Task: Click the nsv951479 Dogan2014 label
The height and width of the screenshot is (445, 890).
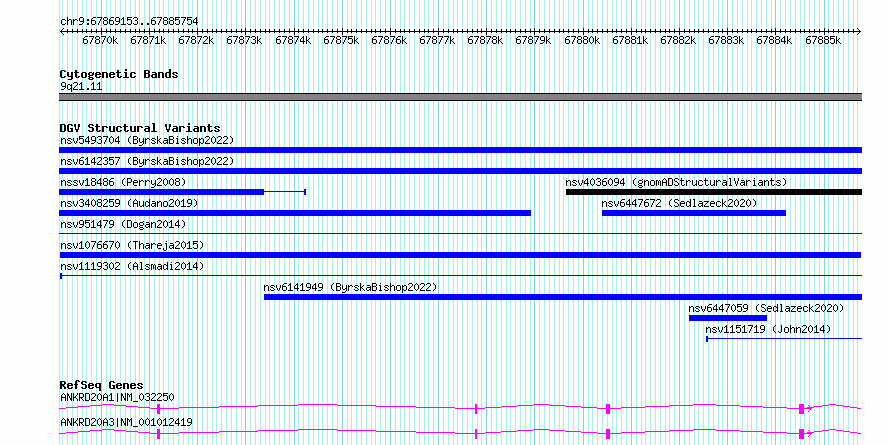Action: coord(123,224)
